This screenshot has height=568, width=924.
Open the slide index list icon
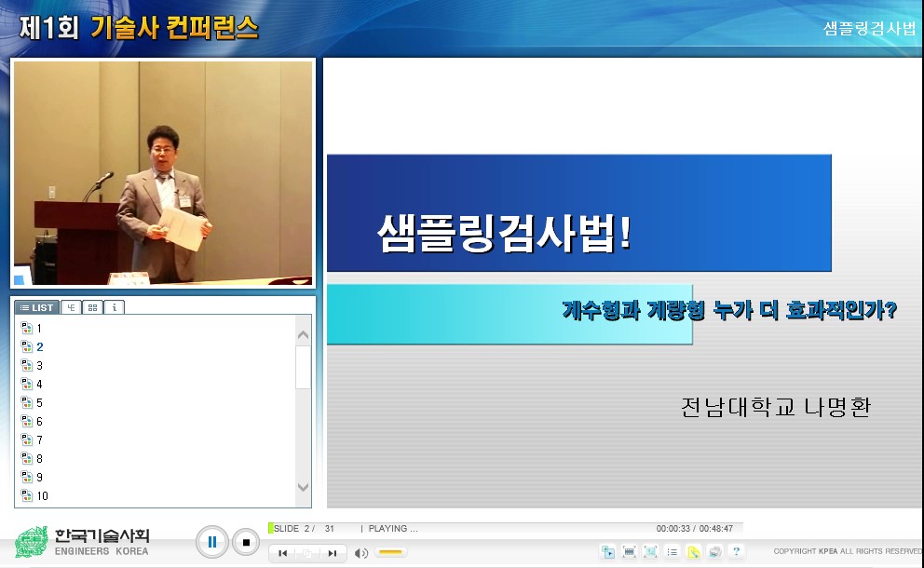[x=672, y=550]
